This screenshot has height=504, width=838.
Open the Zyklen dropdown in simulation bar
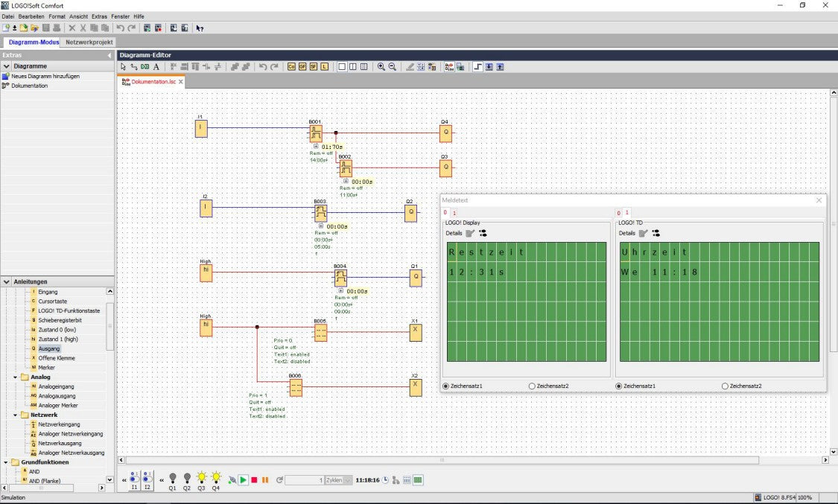pos(348,480)
